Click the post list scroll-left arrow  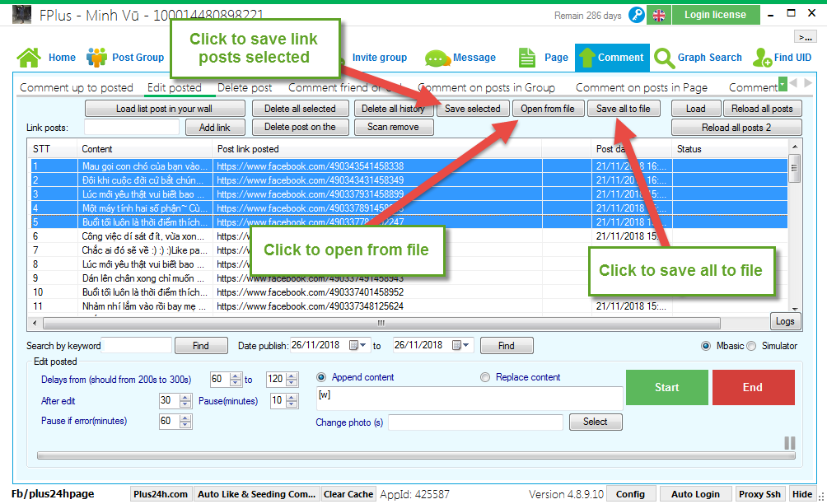[x=35, y=323]
